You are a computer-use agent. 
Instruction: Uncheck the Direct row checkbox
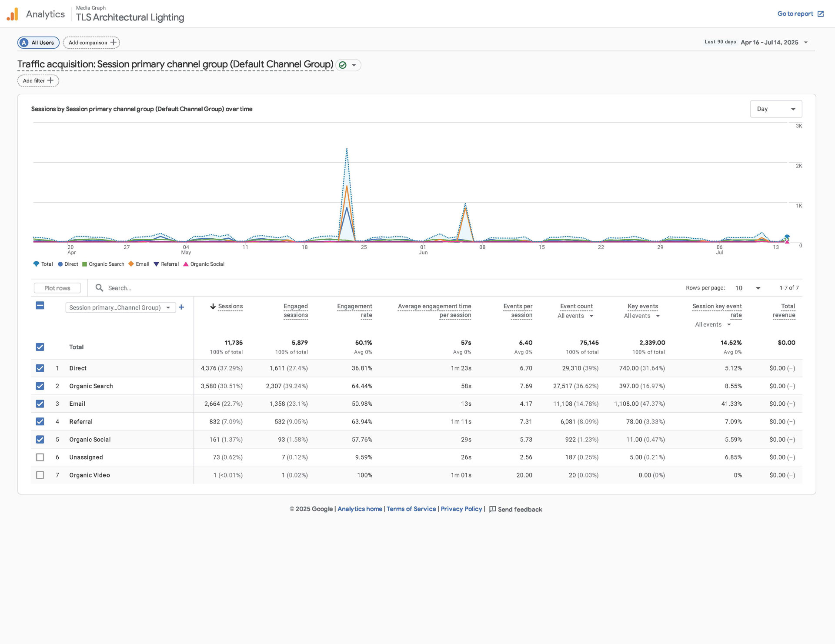click(40, 368)
